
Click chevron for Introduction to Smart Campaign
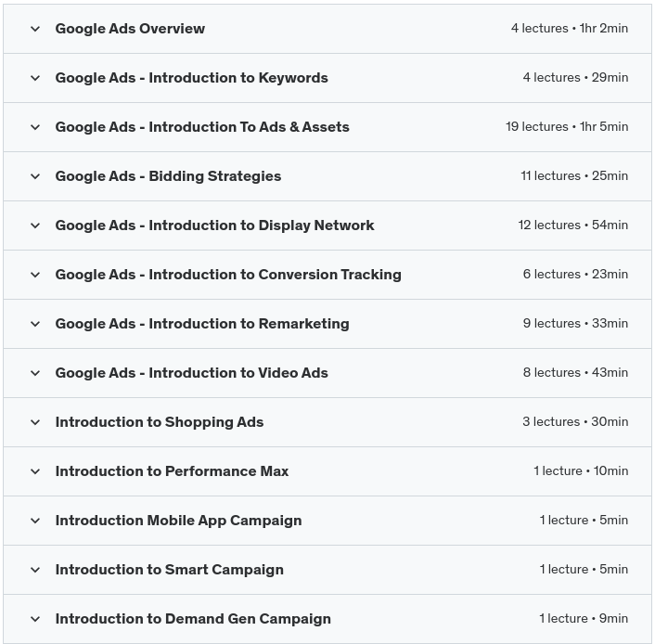(35, 570)
